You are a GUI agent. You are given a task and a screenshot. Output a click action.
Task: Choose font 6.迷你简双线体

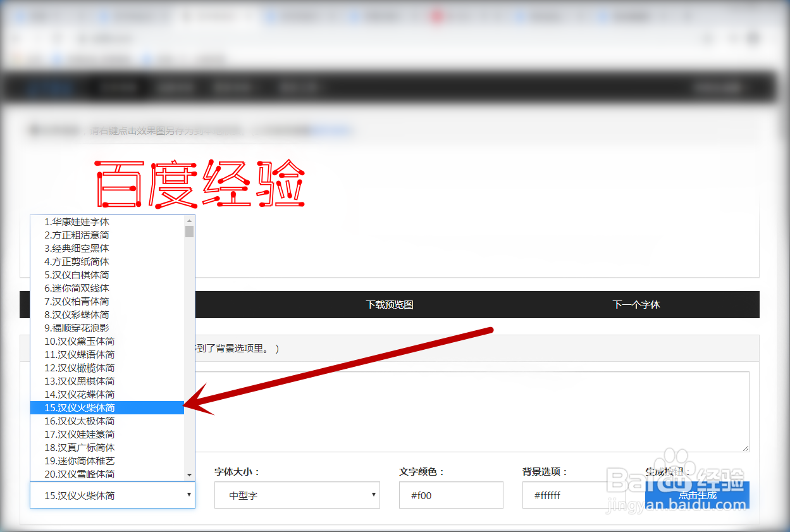point(107,288)
